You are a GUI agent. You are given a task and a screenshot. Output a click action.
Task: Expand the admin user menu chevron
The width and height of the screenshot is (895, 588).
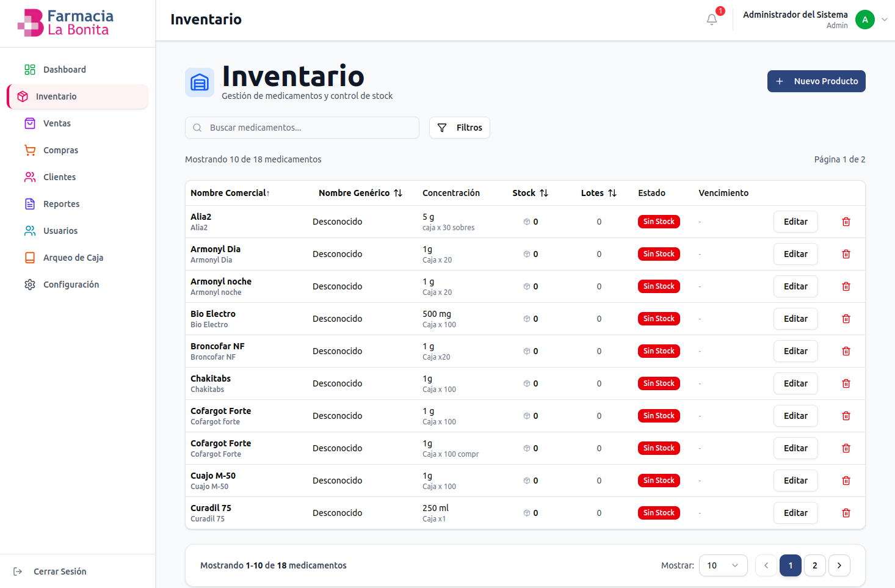885,20
